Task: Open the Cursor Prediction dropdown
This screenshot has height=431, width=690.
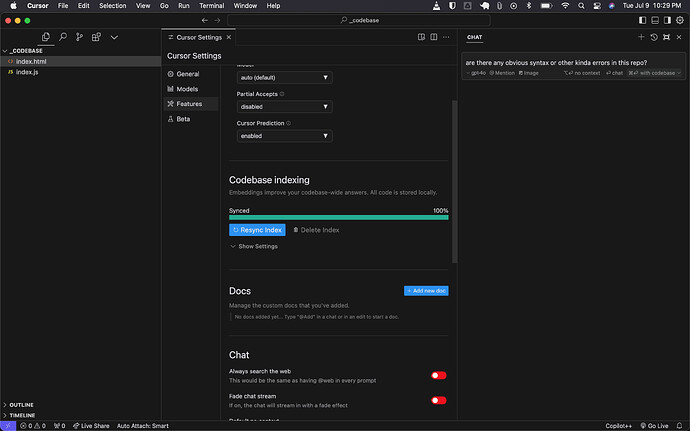Action: click(284, 136)
